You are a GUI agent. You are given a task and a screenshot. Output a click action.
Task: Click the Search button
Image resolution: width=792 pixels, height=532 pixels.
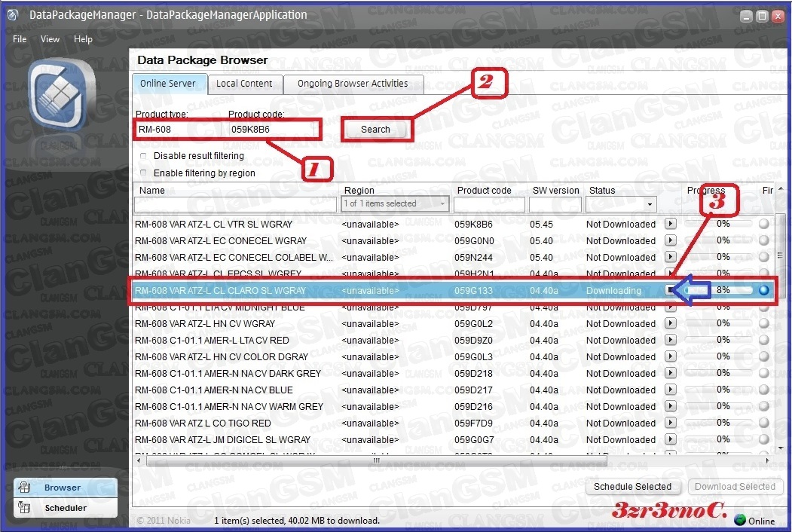point(375,130)
